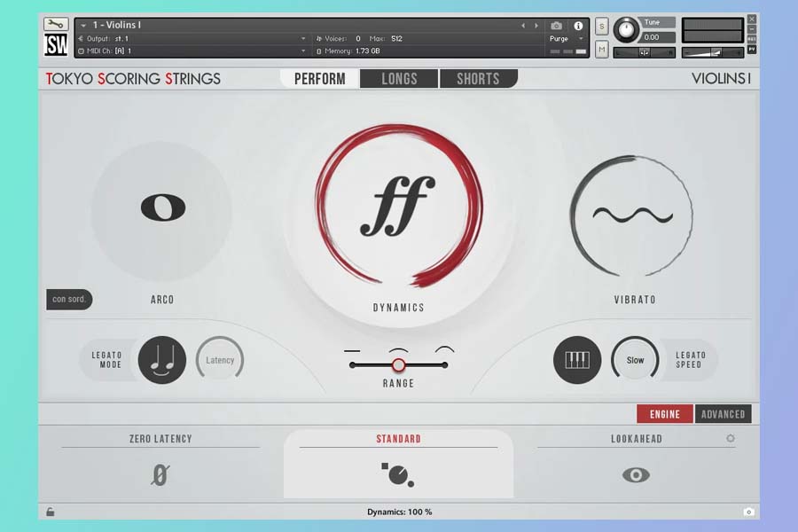Select the flat range shape icon

(x=352, y=351)
